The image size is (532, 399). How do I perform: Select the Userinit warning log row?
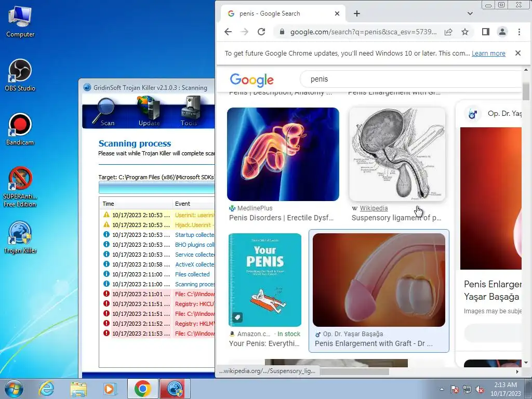[x=157, y=215]
